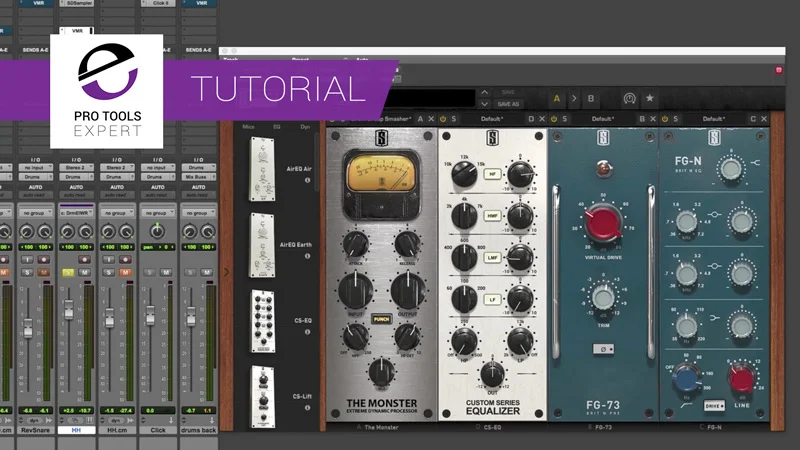Image resolution: width=800 pixels, height=450 pixels.
Task: Open the Default preset name on FG-73
Action: coord(603,119)
